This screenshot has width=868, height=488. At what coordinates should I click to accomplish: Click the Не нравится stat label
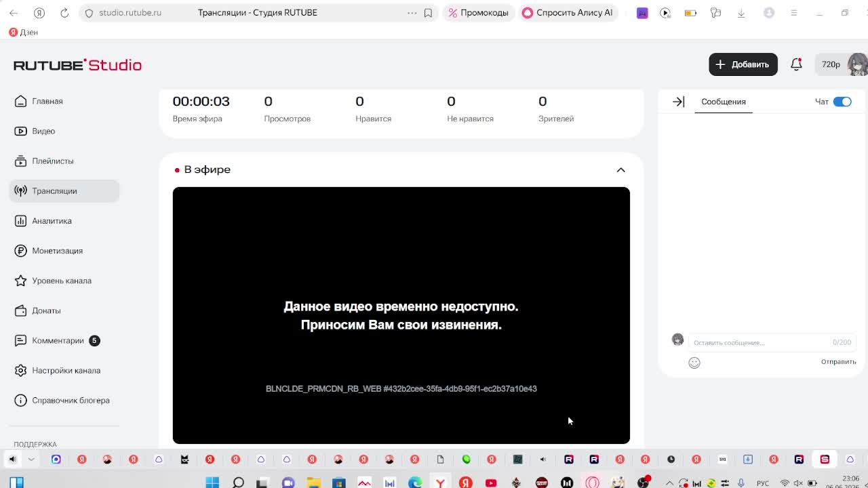pyautogui.click(x=470, y=119)
